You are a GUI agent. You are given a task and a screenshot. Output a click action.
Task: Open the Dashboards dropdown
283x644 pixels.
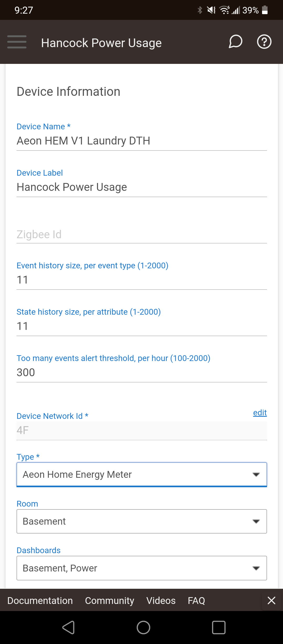click(142, 568)
